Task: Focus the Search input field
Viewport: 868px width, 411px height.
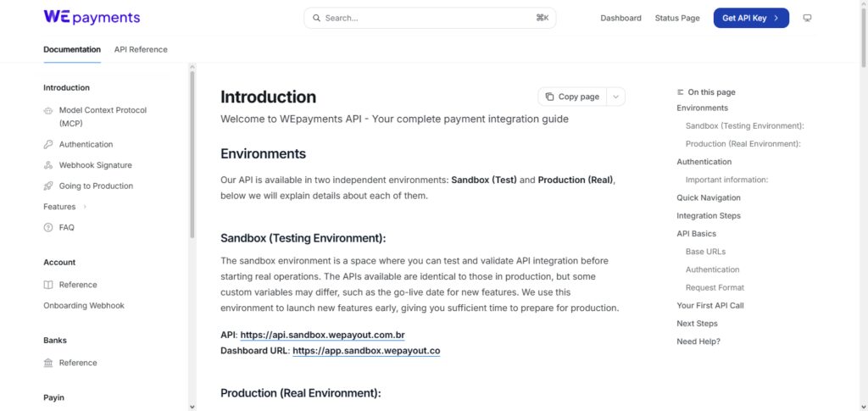Action: tap(430, 19)
